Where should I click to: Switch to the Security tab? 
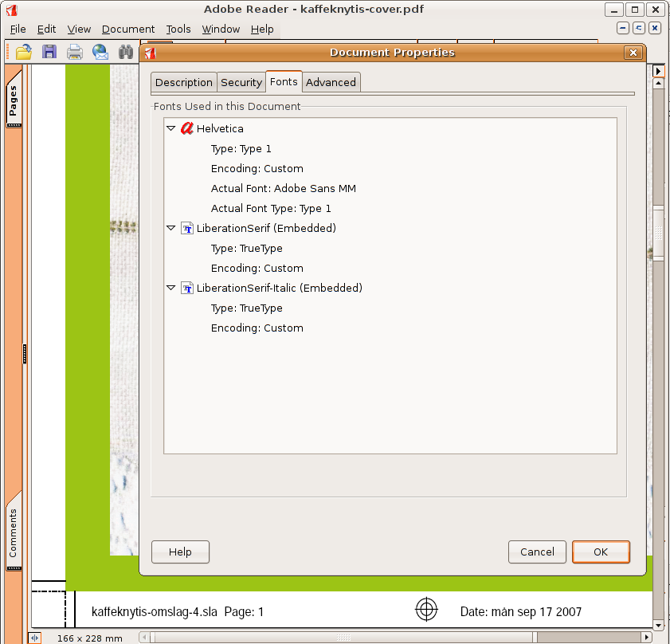coord(241,82)
